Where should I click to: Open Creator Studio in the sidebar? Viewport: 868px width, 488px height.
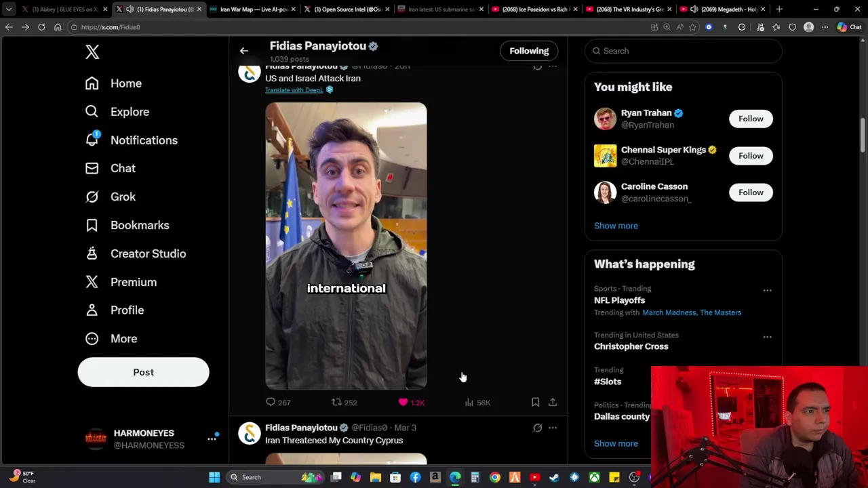pos(135,253)
